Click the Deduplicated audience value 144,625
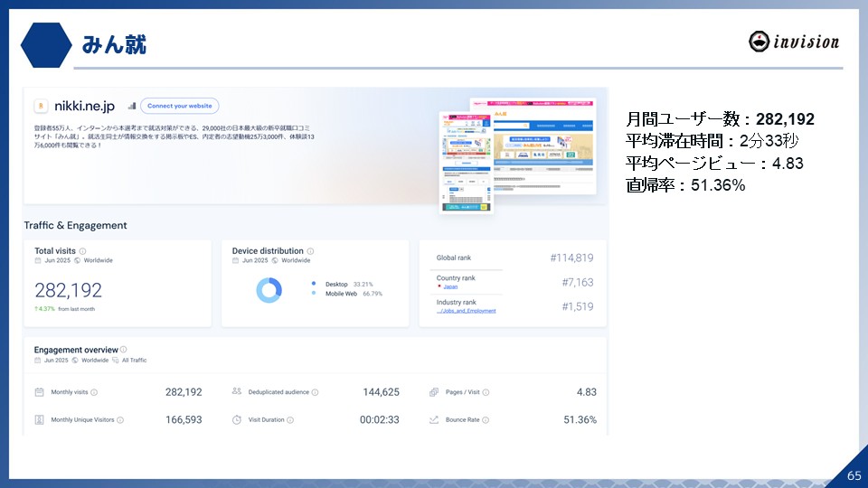The height and width of the screenshot is (488, 868). click(381, 392)
